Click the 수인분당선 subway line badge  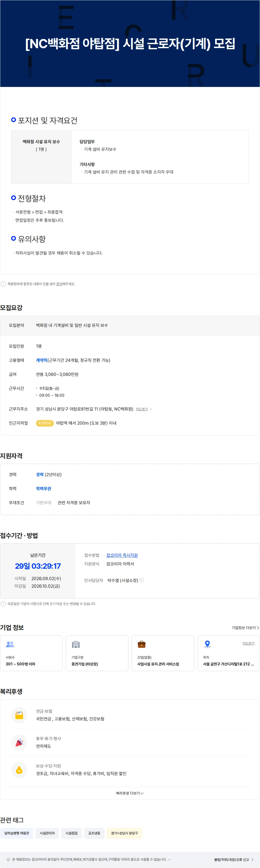(x=45, y=423)
